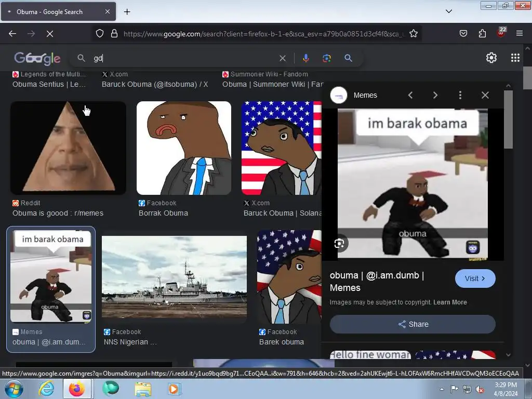
Task: Open Windows Explorer folder in taskbar
Action: tap(143, 389)
